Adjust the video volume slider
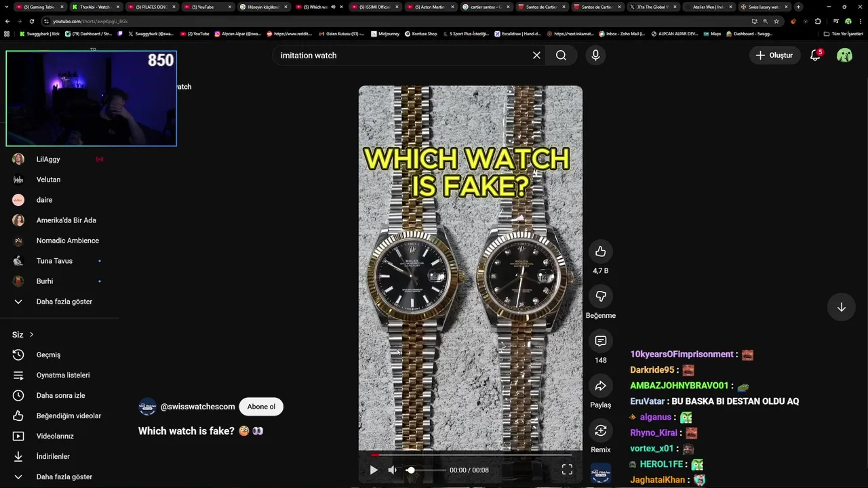 [427, 470]
